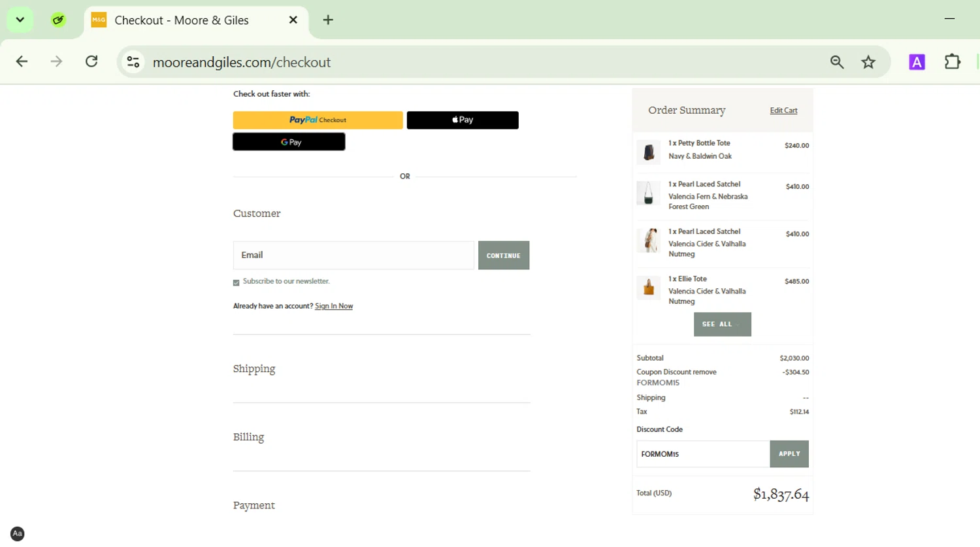The image size is (980, 547).
Task: Click the -$304.50 coupon discount value
Action: pos(796,372)
